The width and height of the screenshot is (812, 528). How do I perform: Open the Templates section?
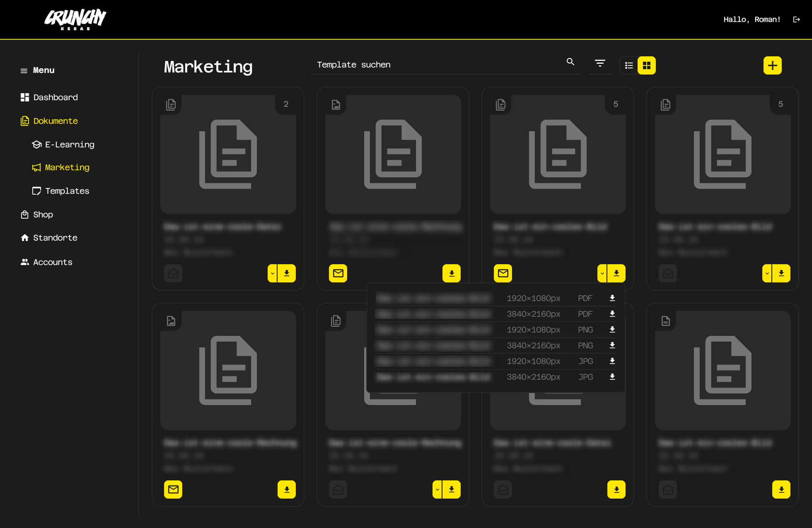point(67,191)
